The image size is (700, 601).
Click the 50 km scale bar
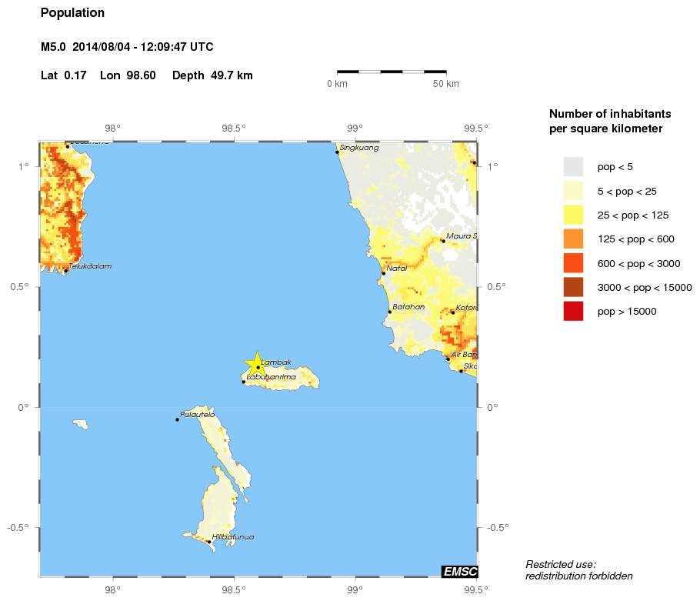tap(392, 72)
